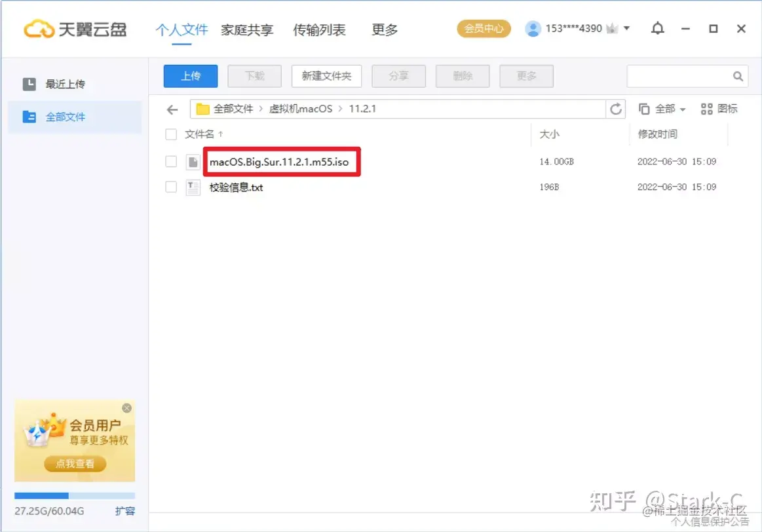Click the toolbar 更多 button

click(526, 76)
